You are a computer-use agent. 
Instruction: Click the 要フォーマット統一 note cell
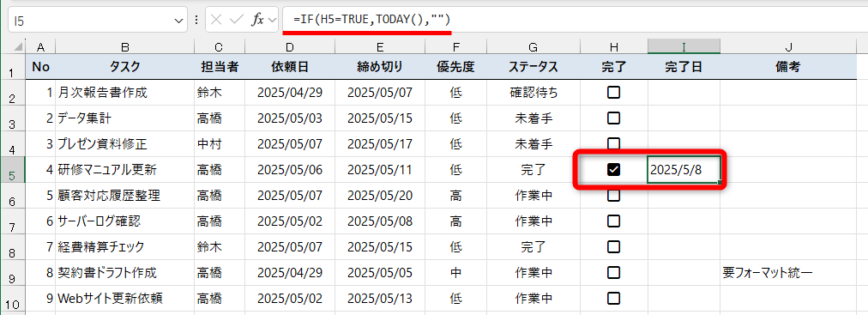coord(788,272)
